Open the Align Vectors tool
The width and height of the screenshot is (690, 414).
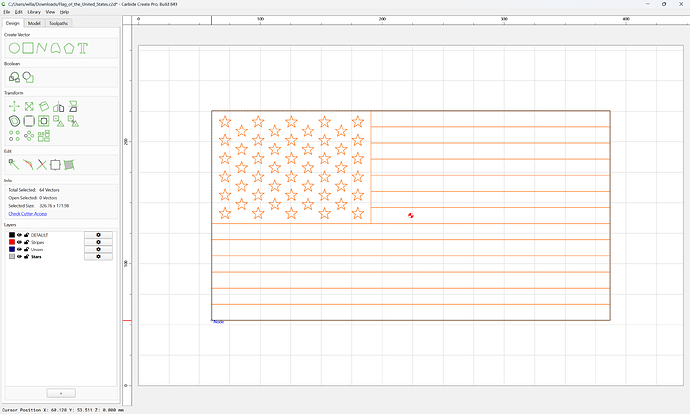[x=44, y=121]
